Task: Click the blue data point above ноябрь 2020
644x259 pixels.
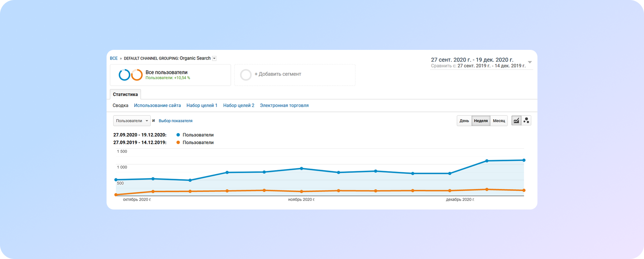Action: 301,169
